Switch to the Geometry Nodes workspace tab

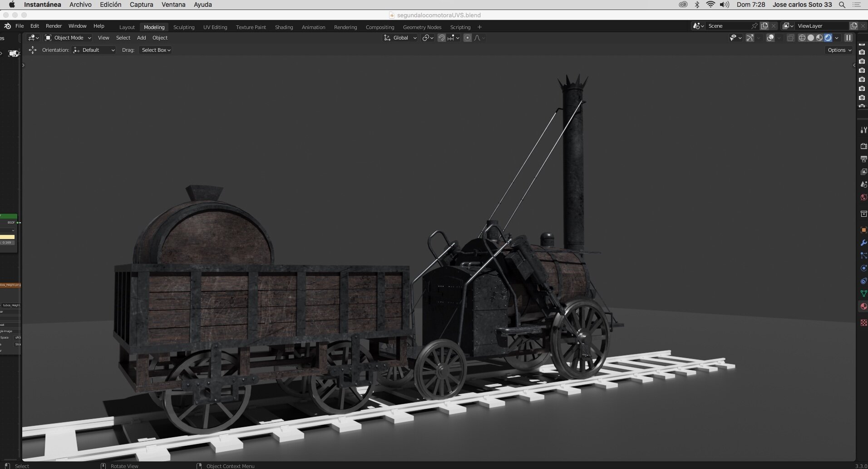click(x=422, y=27)
